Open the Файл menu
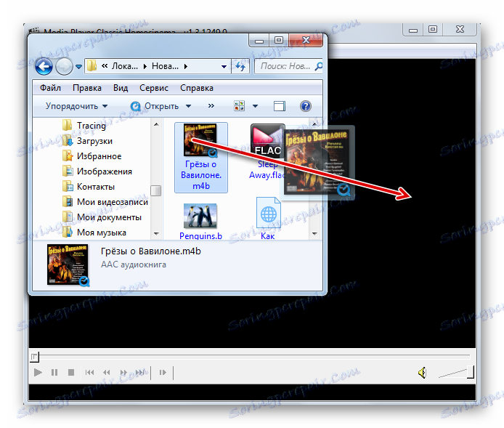Viewport: 504px width, 428px height. point(50,88)
